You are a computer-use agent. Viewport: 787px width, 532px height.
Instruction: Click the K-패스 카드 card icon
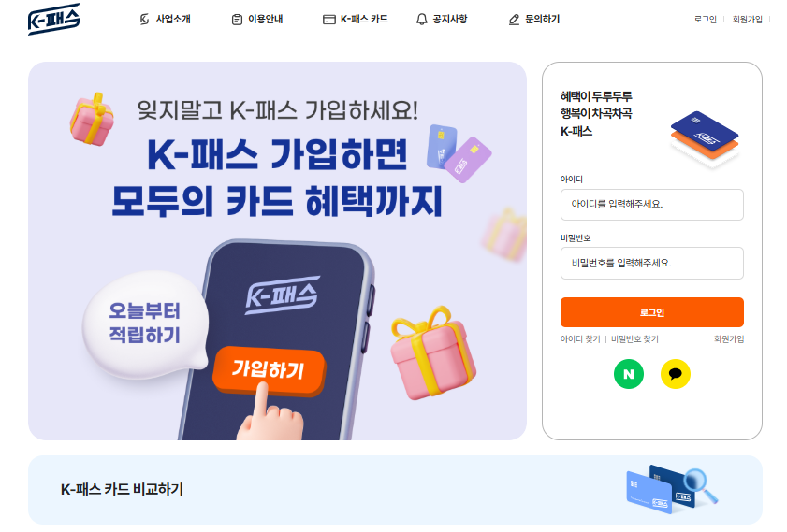point(328,20)
